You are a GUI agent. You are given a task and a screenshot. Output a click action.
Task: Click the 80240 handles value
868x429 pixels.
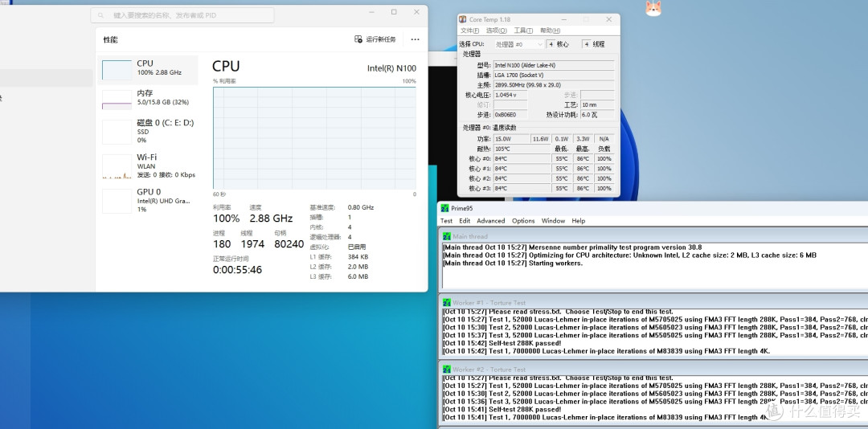[x=289, y=244]
